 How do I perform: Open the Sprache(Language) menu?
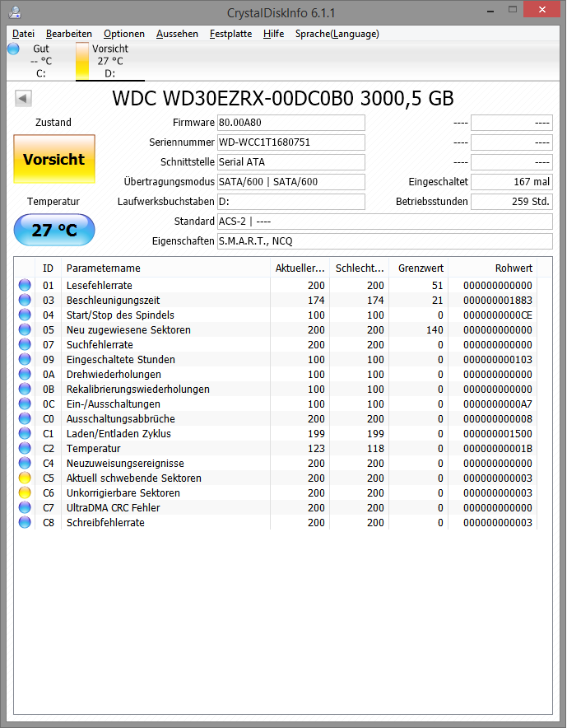[337, 34]
